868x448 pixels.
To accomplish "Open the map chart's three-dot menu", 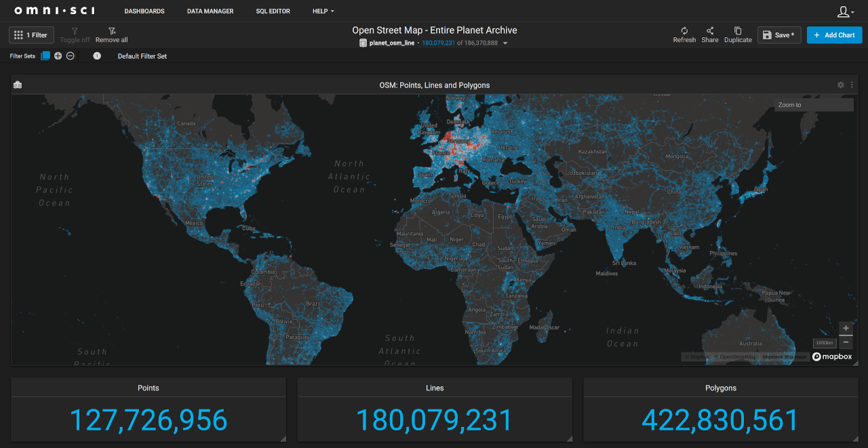I will tap(852, 85).
